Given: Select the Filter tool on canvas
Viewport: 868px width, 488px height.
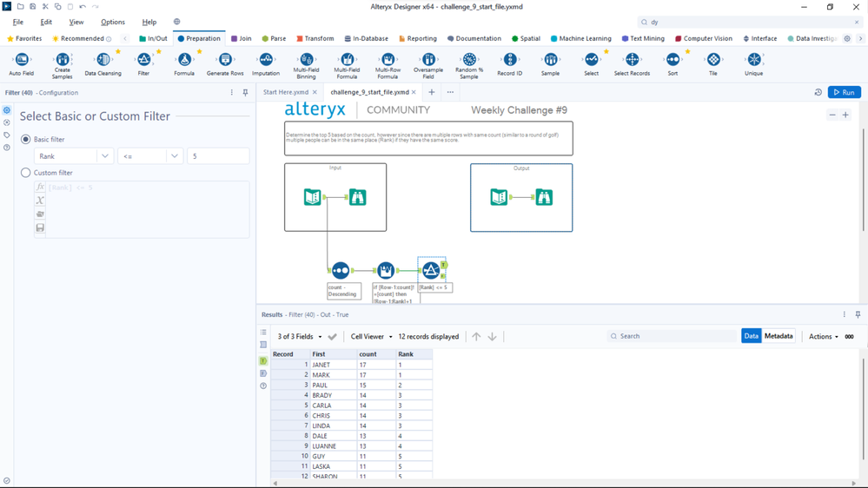Looking at the screenshot, I should coord(431,271).
